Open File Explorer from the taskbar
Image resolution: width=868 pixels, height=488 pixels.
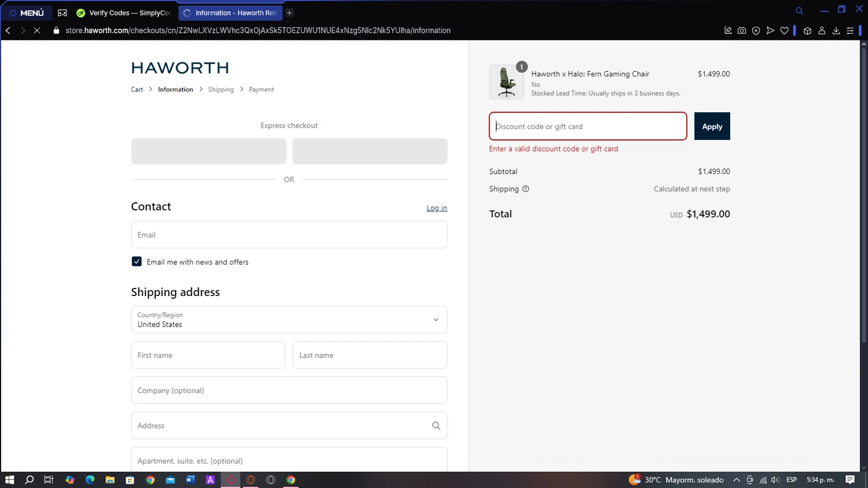click(110, 480)
